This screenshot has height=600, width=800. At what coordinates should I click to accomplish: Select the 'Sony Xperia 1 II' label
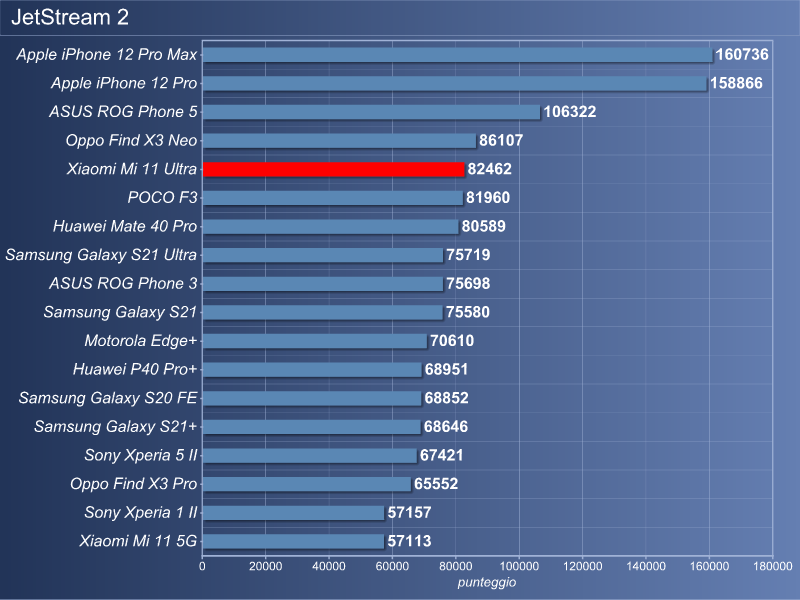141,512
